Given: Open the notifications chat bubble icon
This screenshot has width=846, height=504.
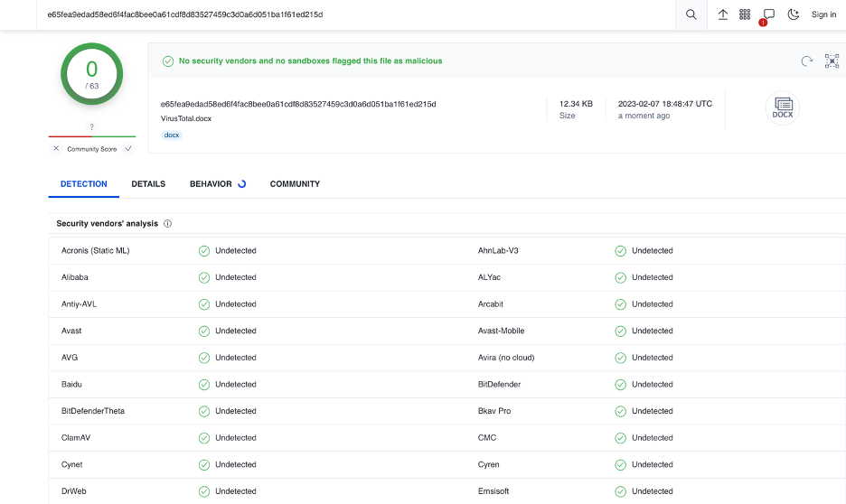Looking at the screenshot, I should pyautogui.click(x=768, y=14).
